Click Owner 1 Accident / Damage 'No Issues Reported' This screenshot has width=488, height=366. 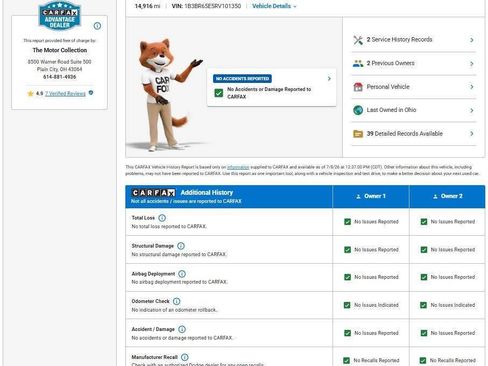pyautogui.click(x=376, y=333)
